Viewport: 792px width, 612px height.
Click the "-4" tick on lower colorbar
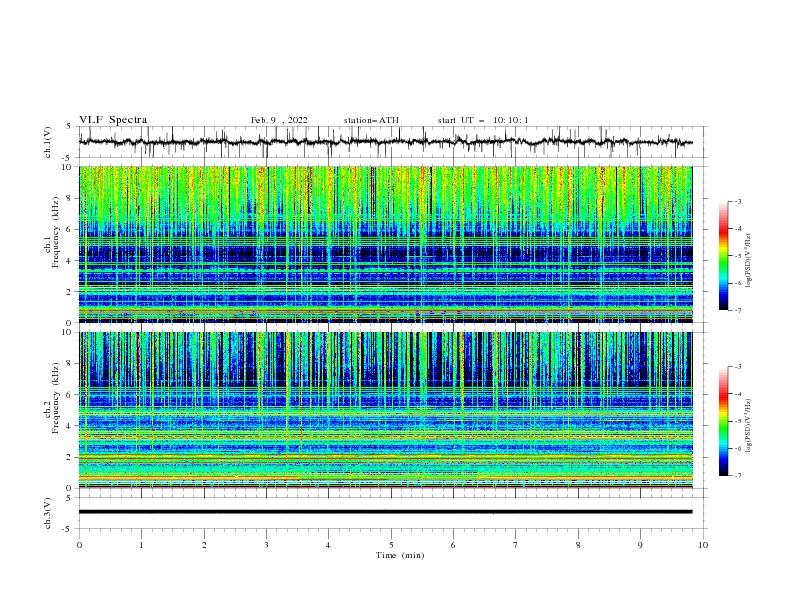[x=737, y=394]
